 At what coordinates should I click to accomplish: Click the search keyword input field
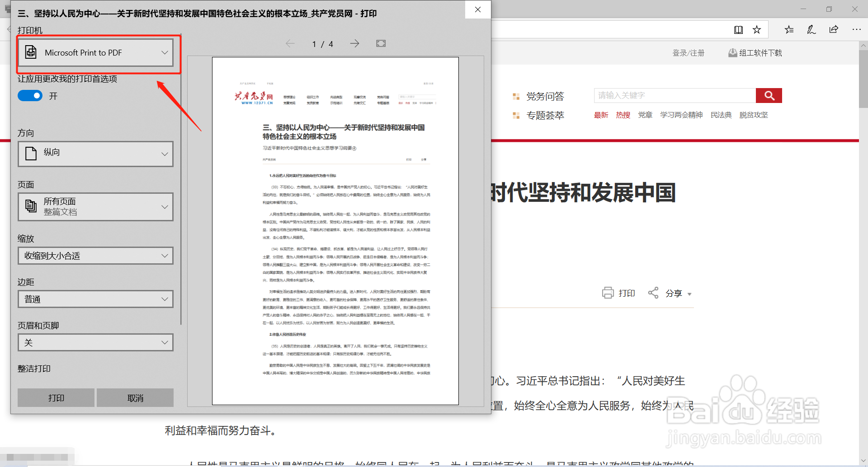pos(675,95)
